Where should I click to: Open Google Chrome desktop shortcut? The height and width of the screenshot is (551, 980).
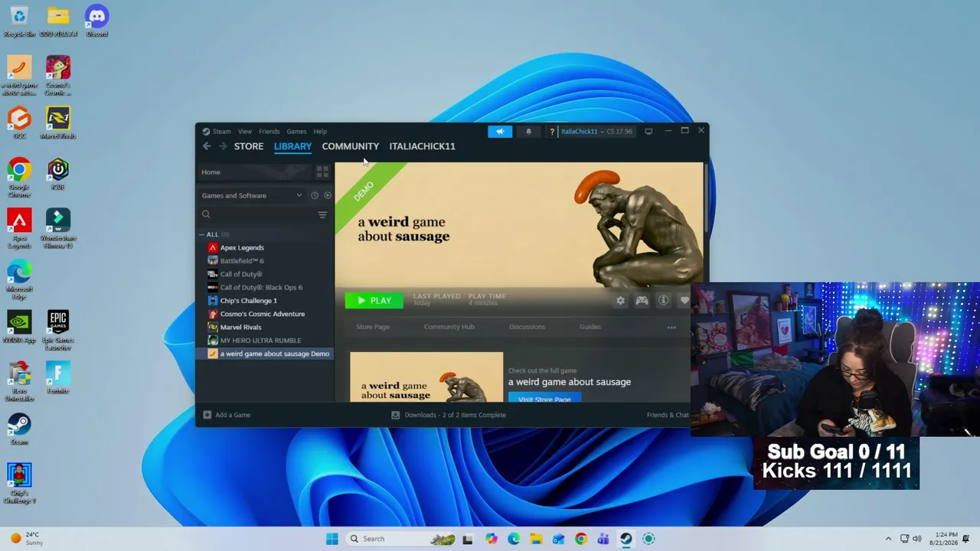(x=19, y=177)
